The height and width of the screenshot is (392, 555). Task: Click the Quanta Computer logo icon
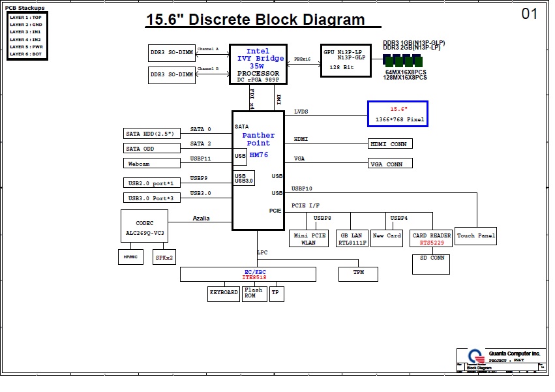click(476, 356)
